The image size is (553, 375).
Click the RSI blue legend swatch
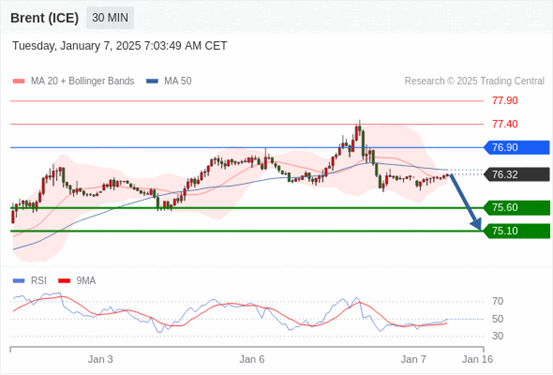pyautogui.click(x=19, y=281)
